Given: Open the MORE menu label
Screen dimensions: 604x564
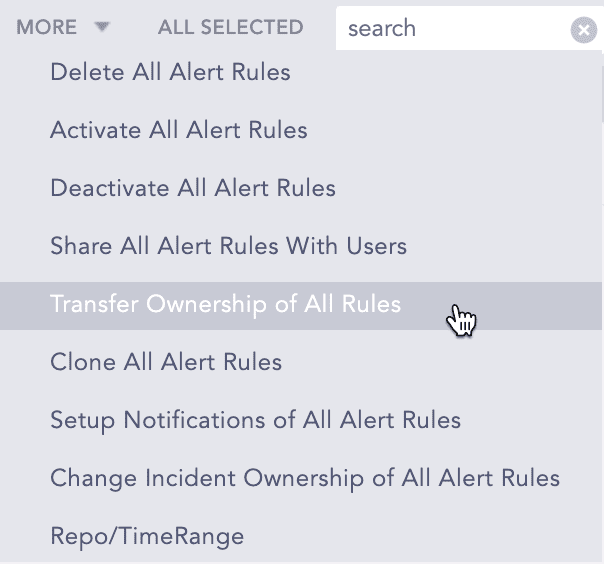Looking at the screenshot, I should 47,28.
